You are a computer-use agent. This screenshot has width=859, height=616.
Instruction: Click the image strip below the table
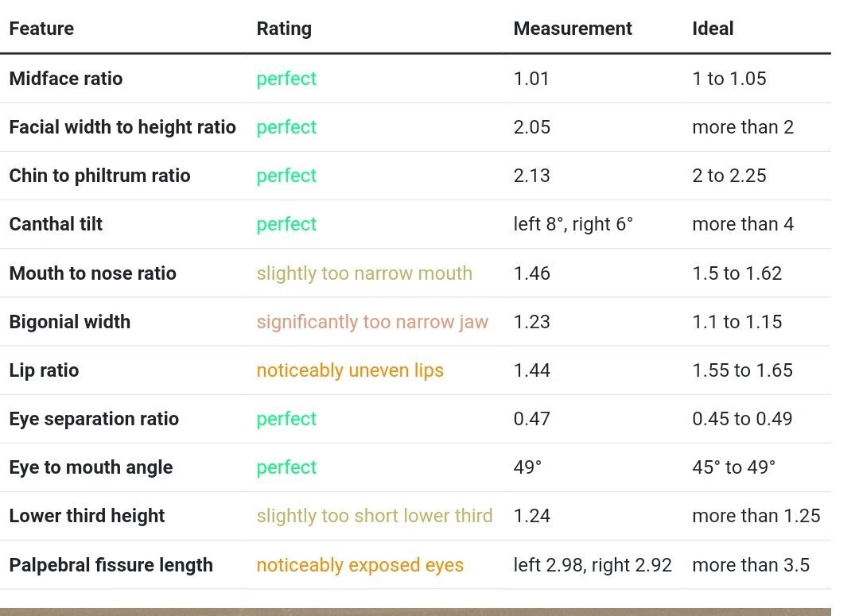click(415, 611)
